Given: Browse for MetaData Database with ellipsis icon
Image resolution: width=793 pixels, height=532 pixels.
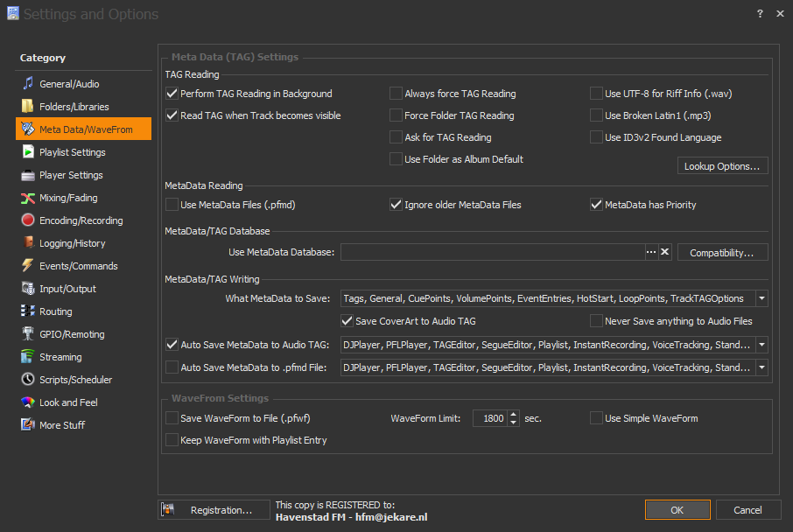Looking at the screenshot, I should click(651, 252).
